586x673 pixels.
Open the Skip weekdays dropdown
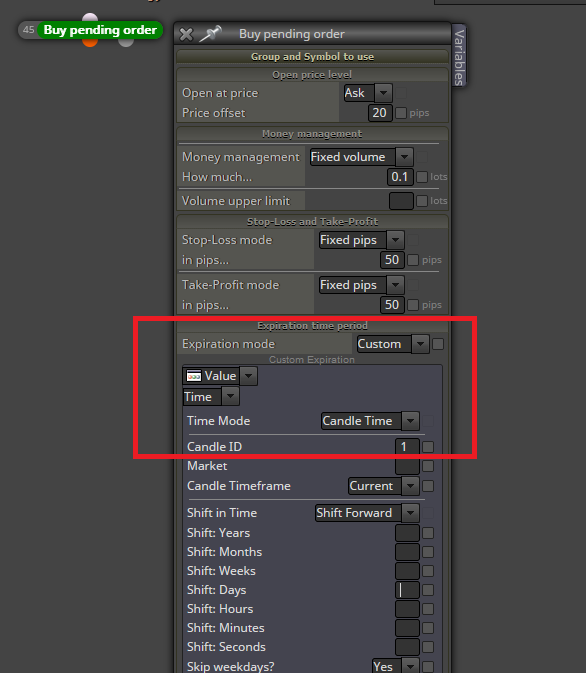point(395,666)
